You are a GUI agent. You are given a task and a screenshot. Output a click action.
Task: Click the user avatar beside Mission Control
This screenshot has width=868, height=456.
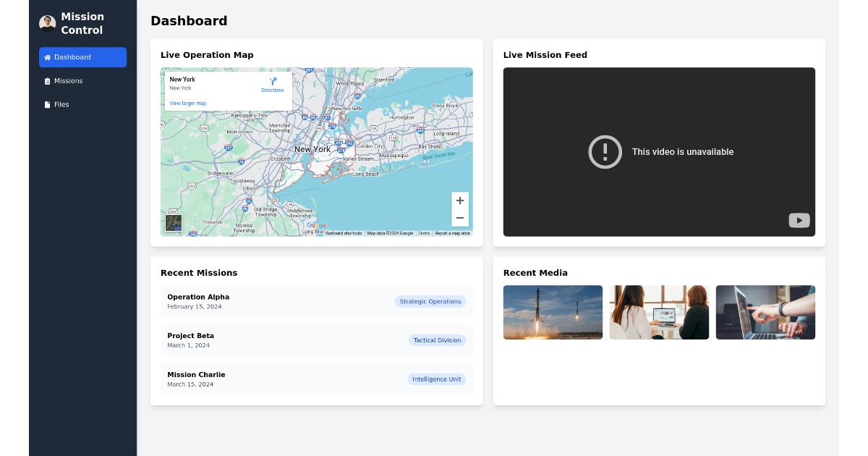point(47,22)
